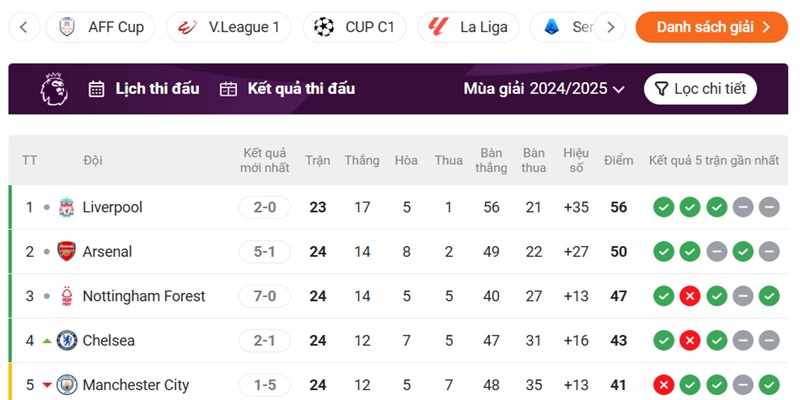
Task: Click the Premier League lion logo
Action: click(x=54, y=89)
